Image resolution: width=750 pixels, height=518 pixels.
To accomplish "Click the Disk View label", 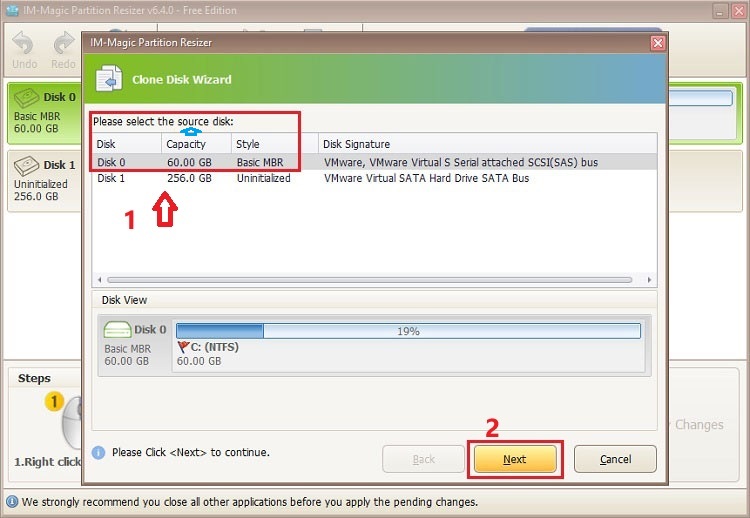I will pos(124,300).
